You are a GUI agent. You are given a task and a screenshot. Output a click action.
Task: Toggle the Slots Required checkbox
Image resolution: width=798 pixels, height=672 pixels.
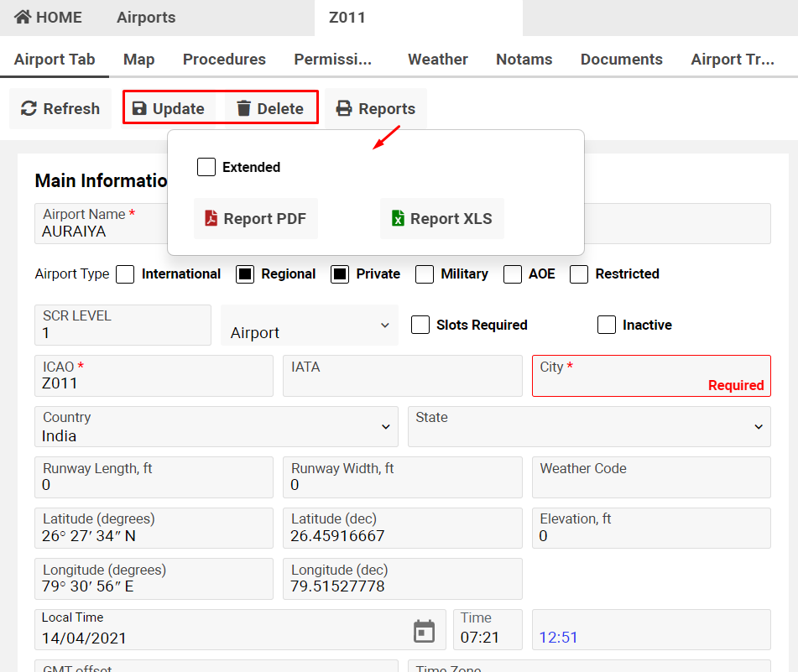pos(420,325)
